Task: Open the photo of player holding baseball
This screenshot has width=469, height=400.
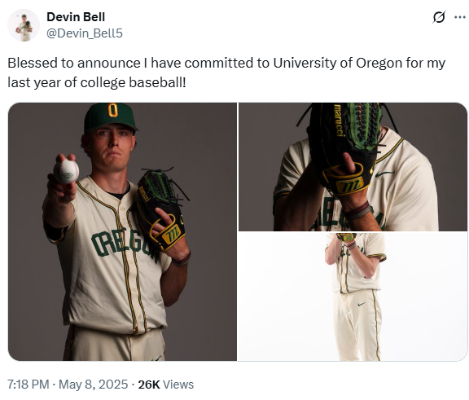Action: tap(122, 232)
